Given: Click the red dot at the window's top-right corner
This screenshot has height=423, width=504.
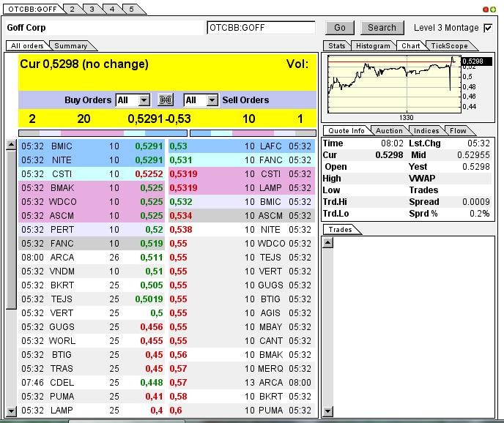Looking at the screenshot, I should pyautogui.click(x=486, y=10).
